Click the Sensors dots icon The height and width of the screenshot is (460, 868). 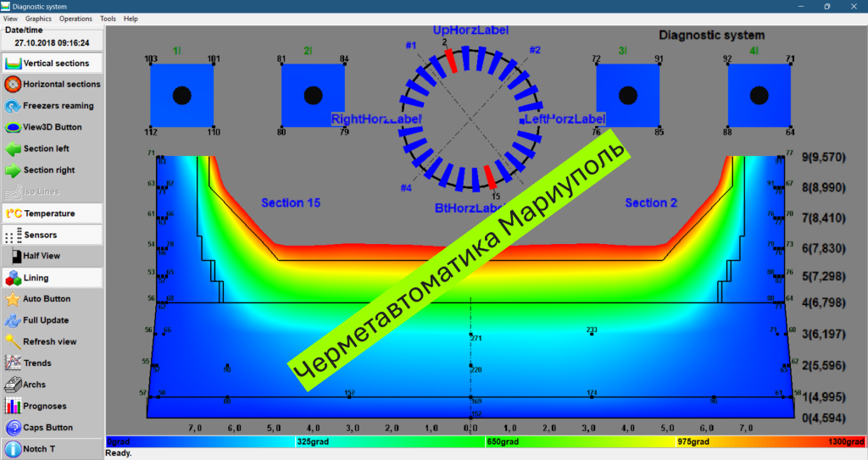(x=14, y=236)
